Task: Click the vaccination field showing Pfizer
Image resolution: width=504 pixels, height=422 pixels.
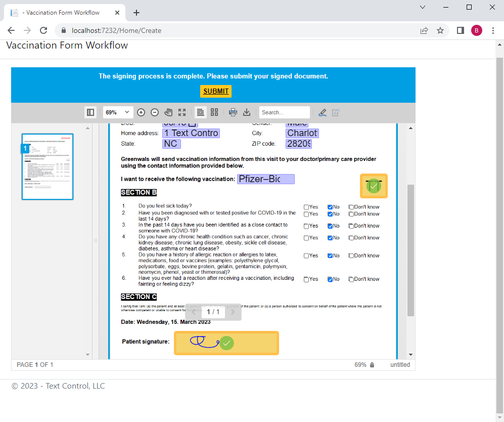Action: [x=266, y=179]
